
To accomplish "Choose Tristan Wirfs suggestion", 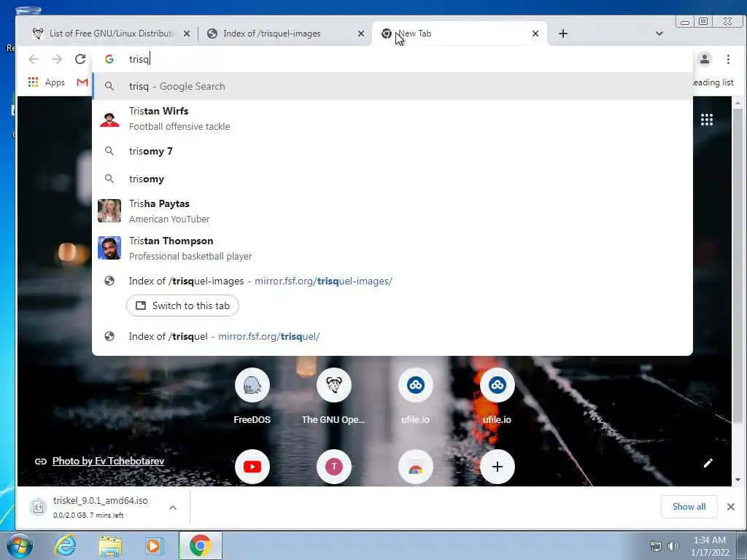I will [x=392, y=119].
